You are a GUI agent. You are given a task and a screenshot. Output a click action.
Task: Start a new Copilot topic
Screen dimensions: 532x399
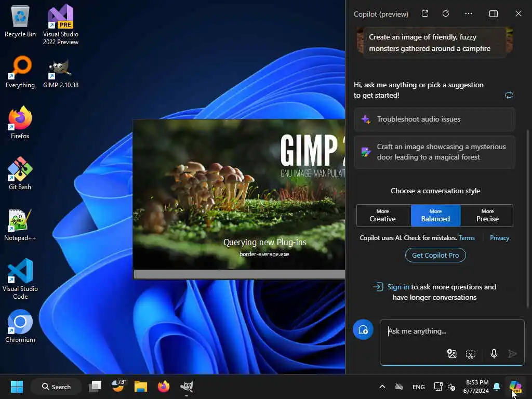[363, 329]
